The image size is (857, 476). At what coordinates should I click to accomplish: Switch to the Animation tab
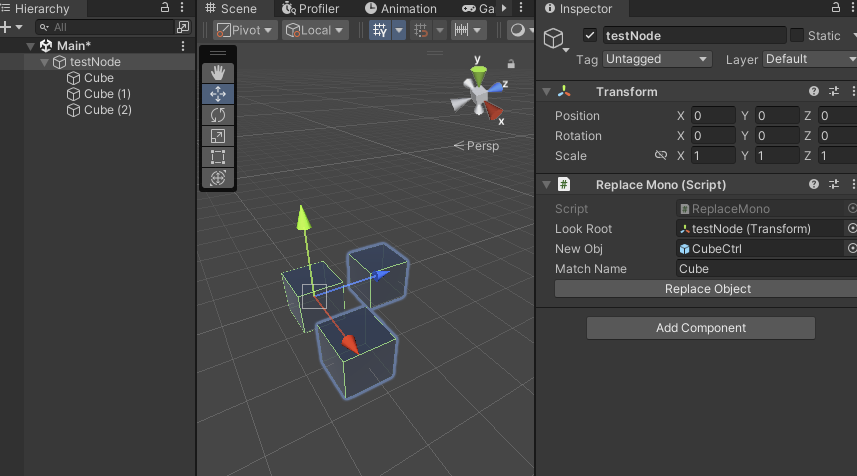tap(401, 9)
